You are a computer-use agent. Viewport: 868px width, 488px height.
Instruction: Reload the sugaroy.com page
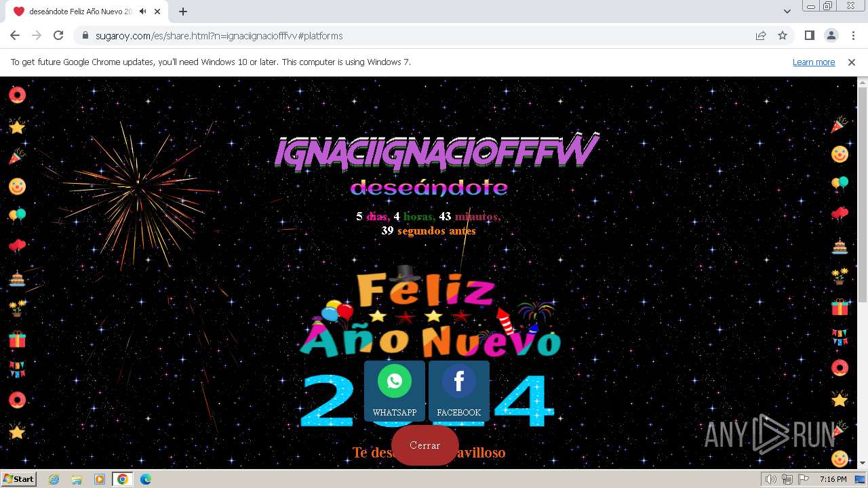58,36
